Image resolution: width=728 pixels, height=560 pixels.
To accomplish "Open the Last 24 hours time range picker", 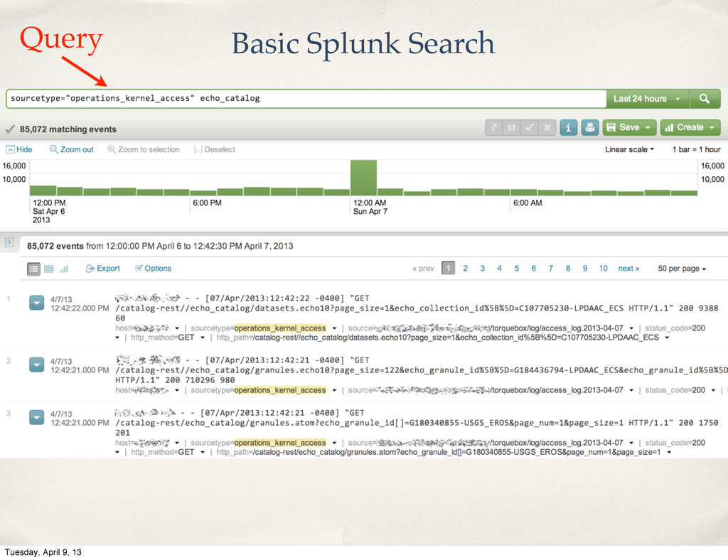I will (x=647, y=99).
